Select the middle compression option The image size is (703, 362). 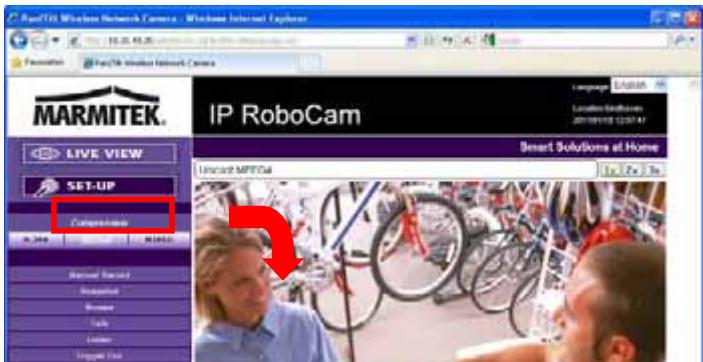point(96,240)
